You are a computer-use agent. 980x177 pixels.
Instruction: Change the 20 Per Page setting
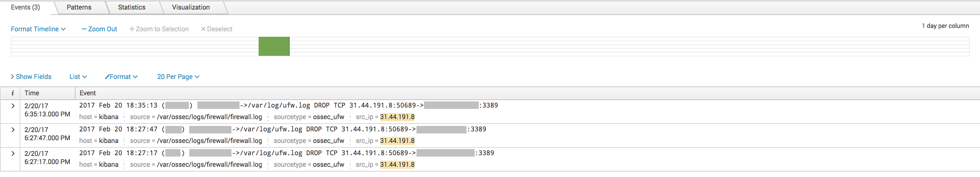[x=178, y=77]
